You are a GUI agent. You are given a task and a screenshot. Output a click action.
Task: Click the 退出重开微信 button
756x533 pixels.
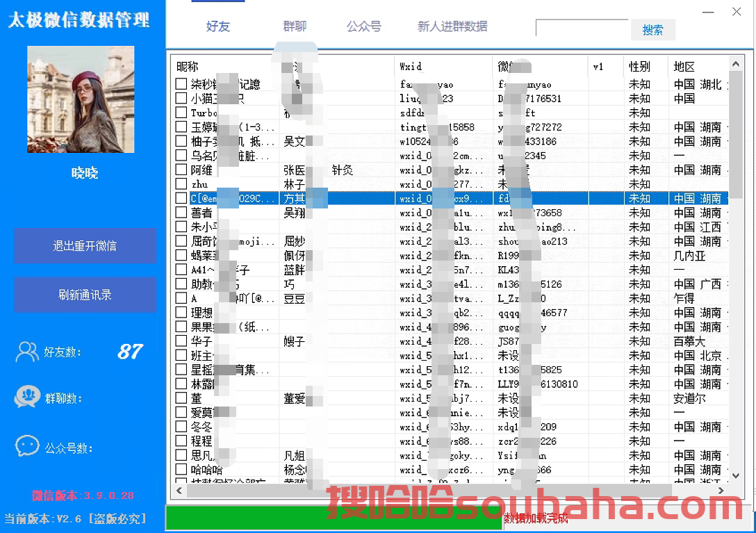[x=85, y=246]
